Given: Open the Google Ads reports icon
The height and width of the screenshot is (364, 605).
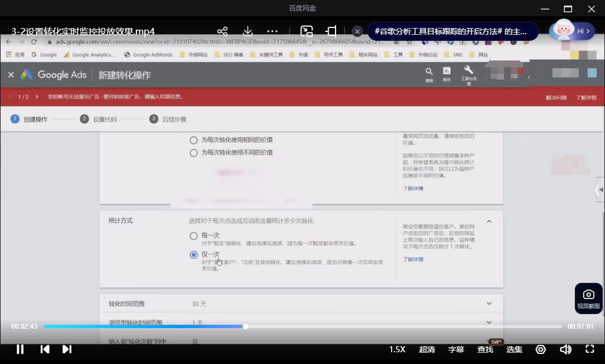Looking at the screenshot, I should pyautogui.click(x=447, y=74).
